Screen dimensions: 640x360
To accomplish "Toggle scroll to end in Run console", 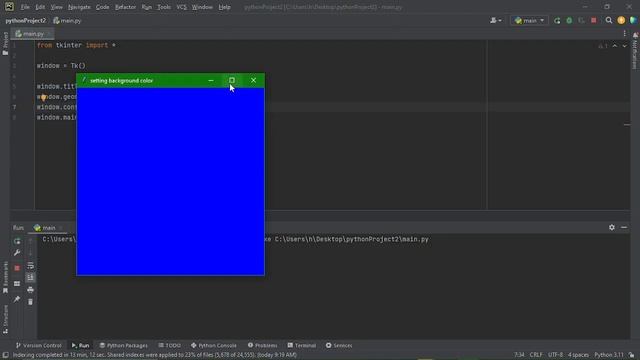I will pos(30,278).
